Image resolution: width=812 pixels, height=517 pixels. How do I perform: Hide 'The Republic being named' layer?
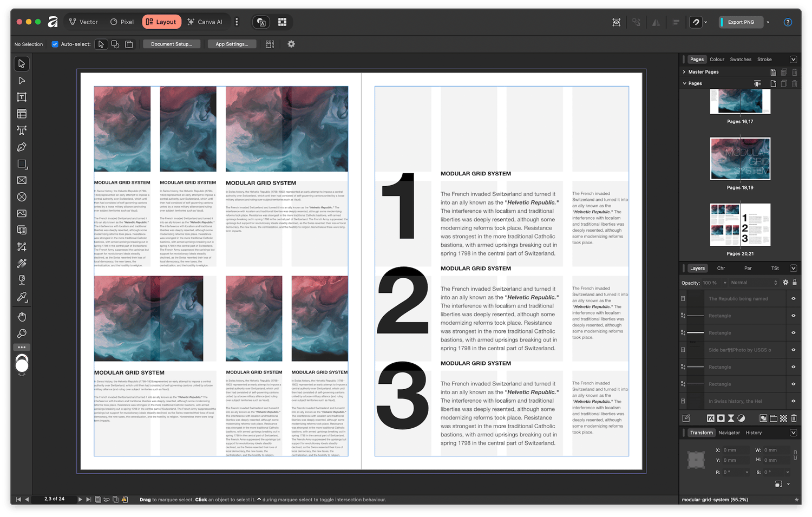[794, 299]
